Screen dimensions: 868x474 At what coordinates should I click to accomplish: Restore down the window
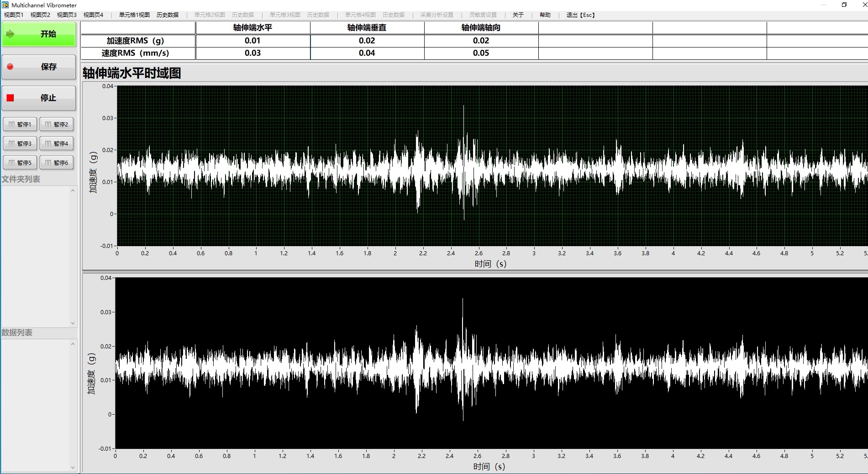pyautogui.click(x=844, y=5)
